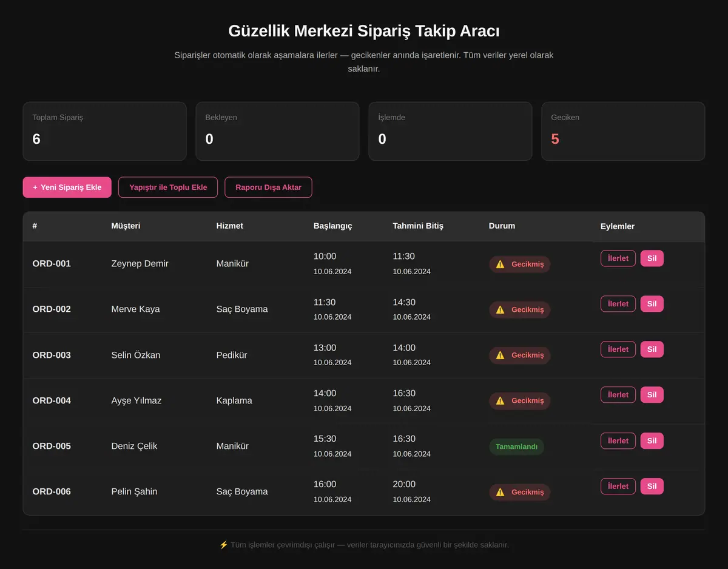Click the Durum column header
Screen dimensions: 728x569
502,226
